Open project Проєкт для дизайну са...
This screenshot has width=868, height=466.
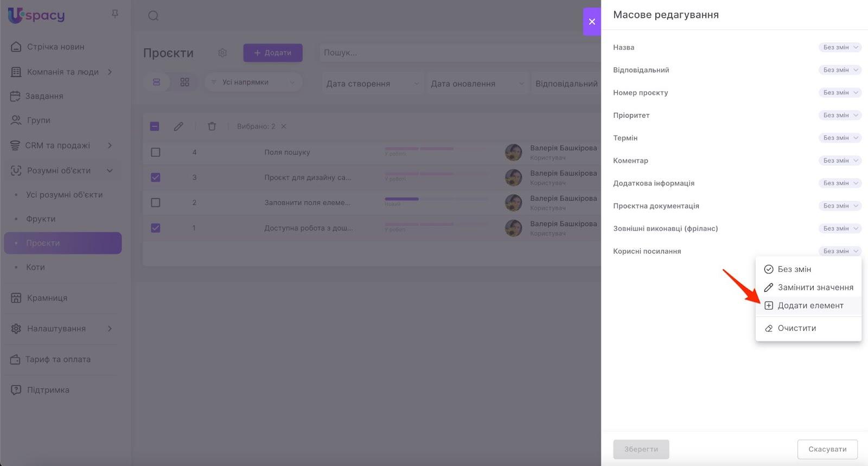coord(308,177)
